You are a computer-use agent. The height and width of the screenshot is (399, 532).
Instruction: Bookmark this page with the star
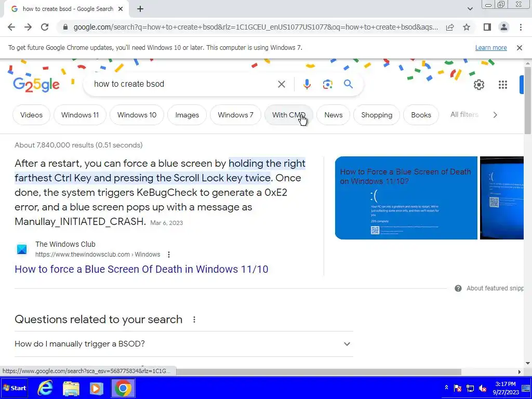pyautogui.click(x=467, y=27)
